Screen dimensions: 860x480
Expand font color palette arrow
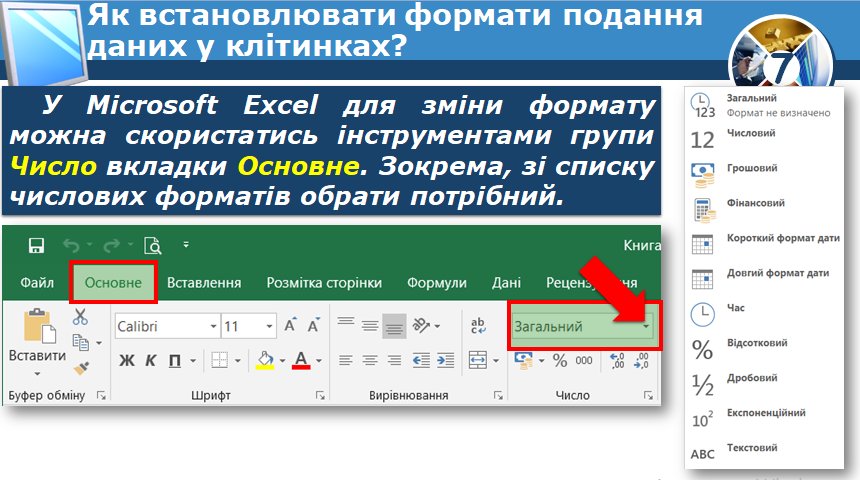319,361
